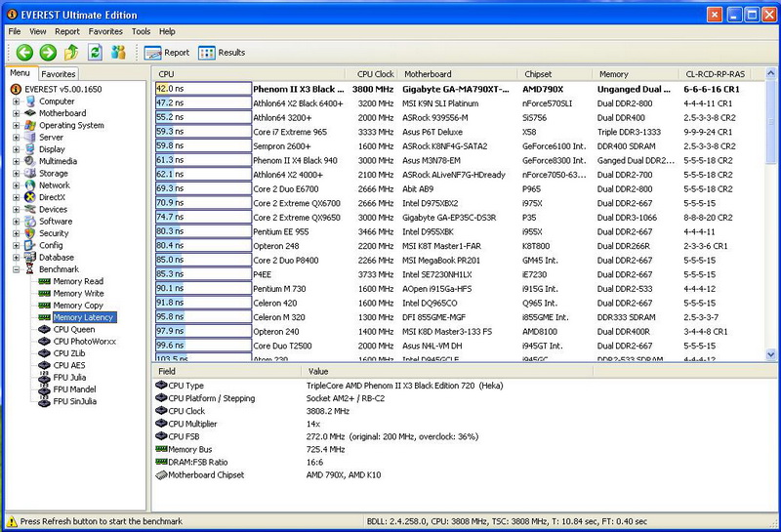Viewport: 781px width, 532px height.
Task: Click the Memory Read memory-chip icon
Action: [x=44, y=281]
